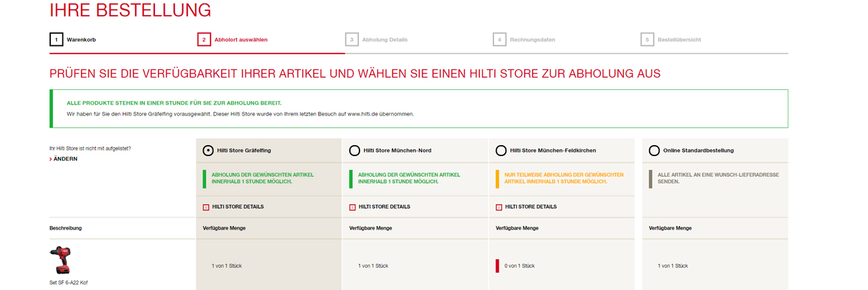Click product name Set SF 6-A22 Kof
This screenshot has height=290, width=868.
(x=69, y=282)
